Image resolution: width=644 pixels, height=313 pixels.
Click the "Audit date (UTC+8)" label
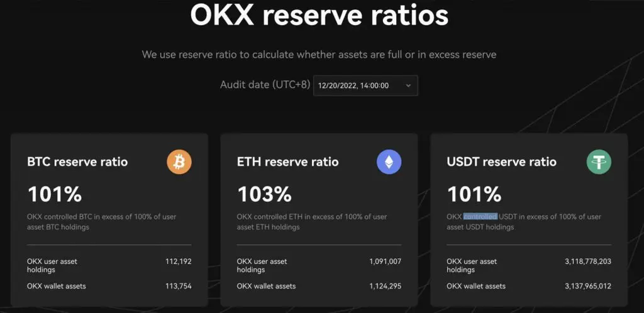coord(265,85)
